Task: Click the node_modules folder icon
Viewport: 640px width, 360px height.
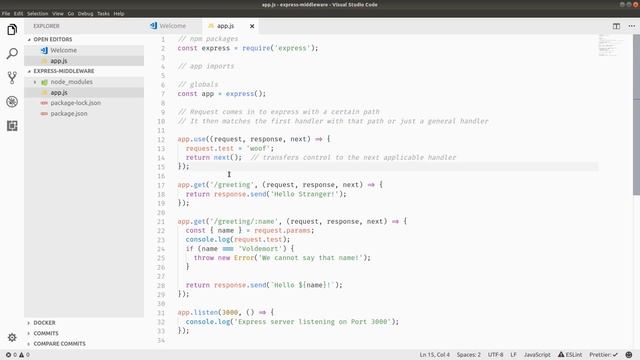Action: coord(44,82)
